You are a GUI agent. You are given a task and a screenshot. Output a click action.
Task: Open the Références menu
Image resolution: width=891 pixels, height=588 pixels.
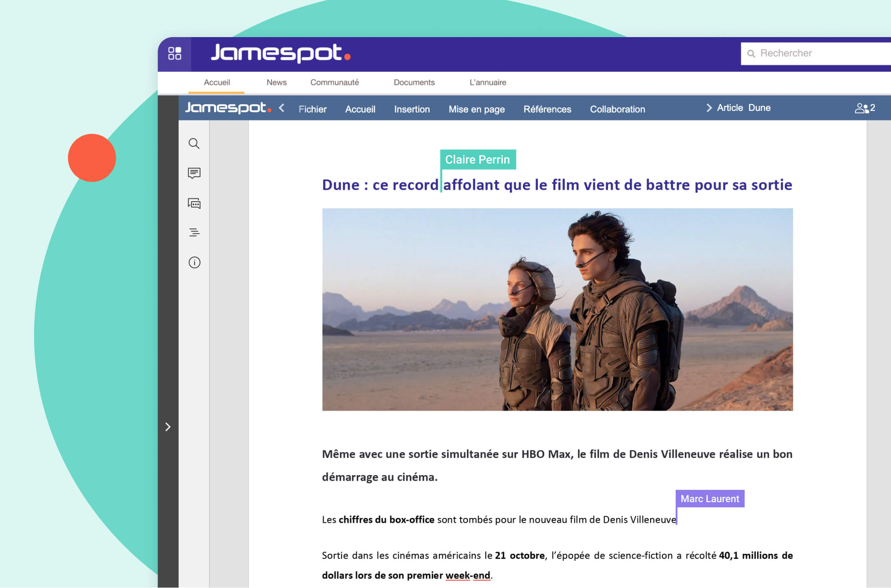[x=547, y=109]
